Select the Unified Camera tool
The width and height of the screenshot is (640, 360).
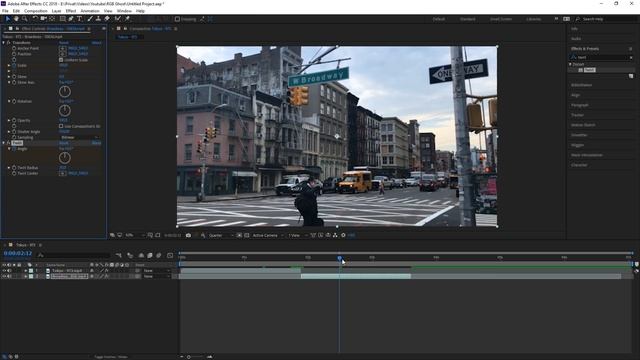43,19
